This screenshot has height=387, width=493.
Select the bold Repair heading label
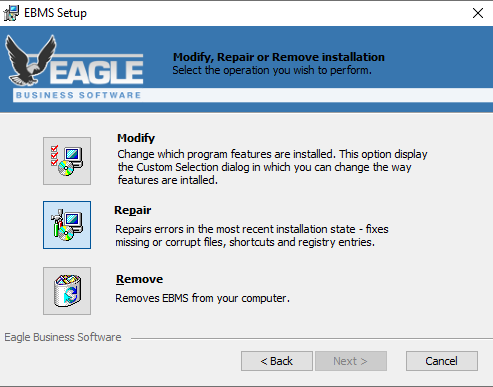coord(133,210)
